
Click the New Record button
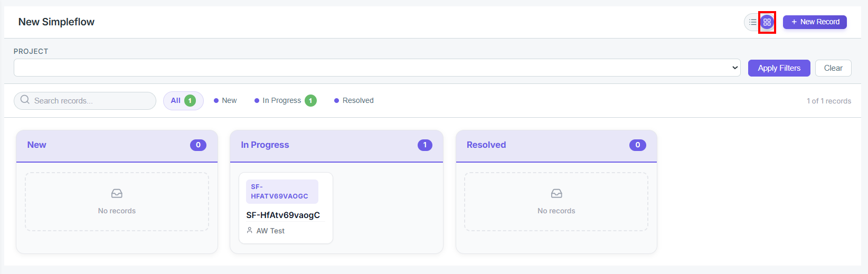(815, 22)
